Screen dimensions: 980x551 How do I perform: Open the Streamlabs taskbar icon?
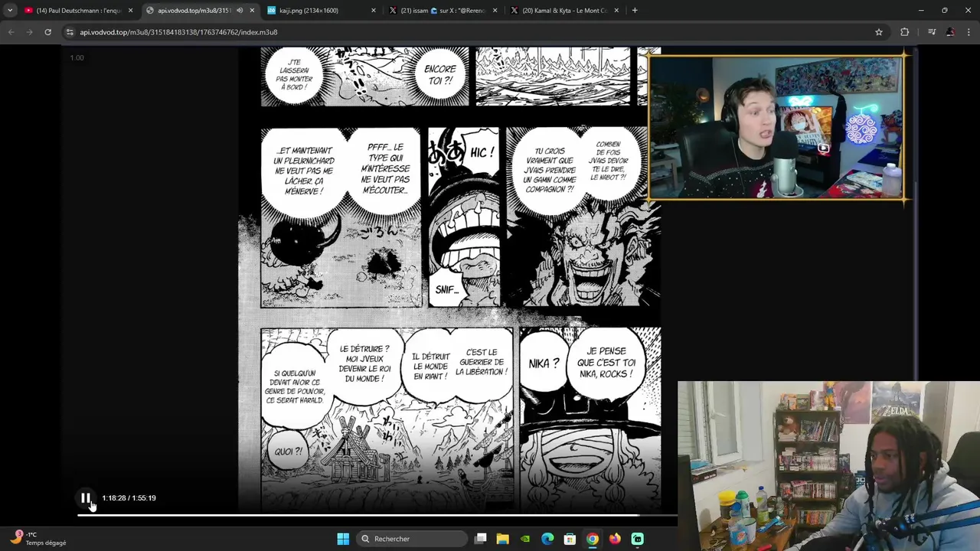tap(637, 539)
